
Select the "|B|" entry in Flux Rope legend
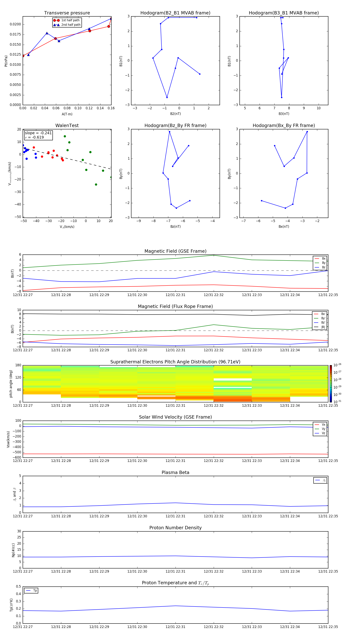tap(320, 327)
